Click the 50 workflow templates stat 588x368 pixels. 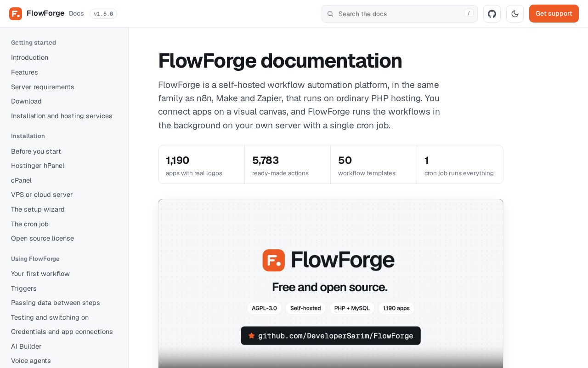click(373, 165)
